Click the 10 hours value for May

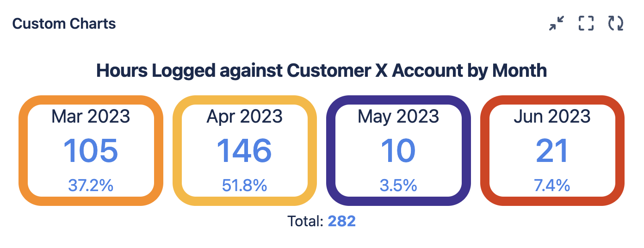pyautogui.click(x=398, y=151)
